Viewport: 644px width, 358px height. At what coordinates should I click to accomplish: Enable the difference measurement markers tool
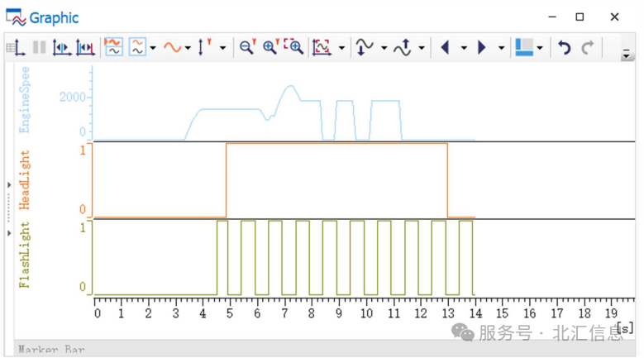click(x=85, y=48)
